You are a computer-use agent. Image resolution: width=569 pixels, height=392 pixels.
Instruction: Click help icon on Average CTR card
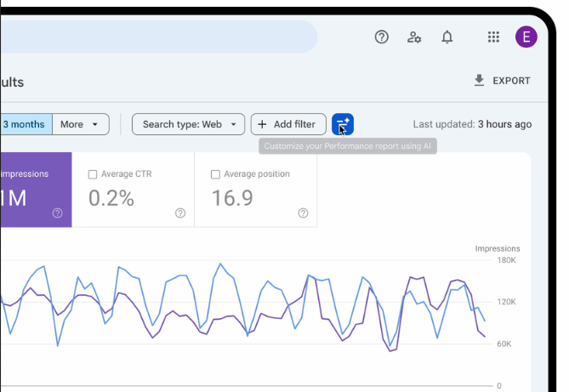[x=180, y=213]
